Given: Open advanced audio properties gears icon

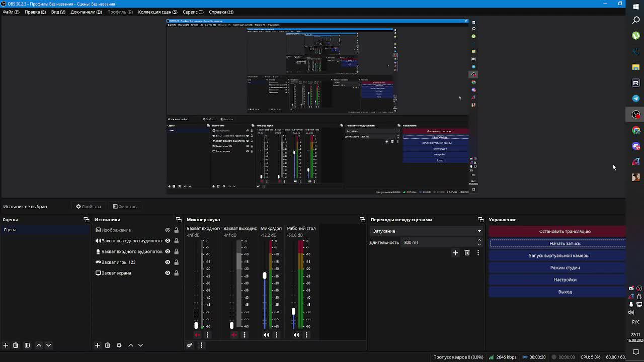Looking at the screenshot, I should pos(190,345).
